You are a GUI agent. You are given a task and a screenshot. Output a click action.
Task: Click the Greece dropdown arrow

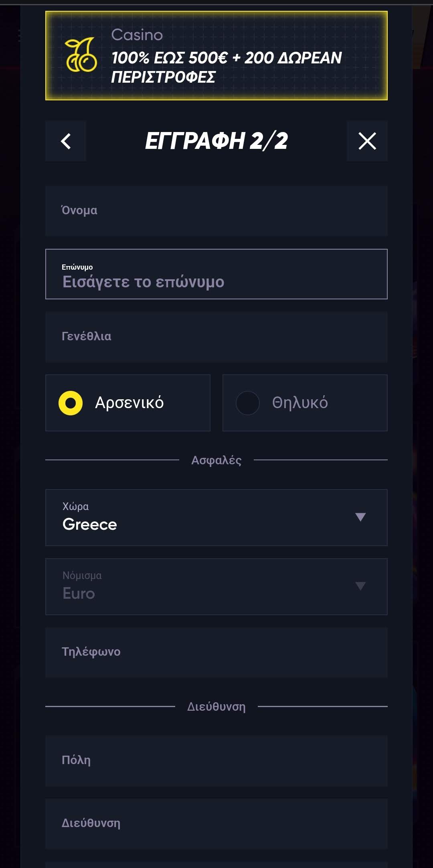[x=360, y=517]
